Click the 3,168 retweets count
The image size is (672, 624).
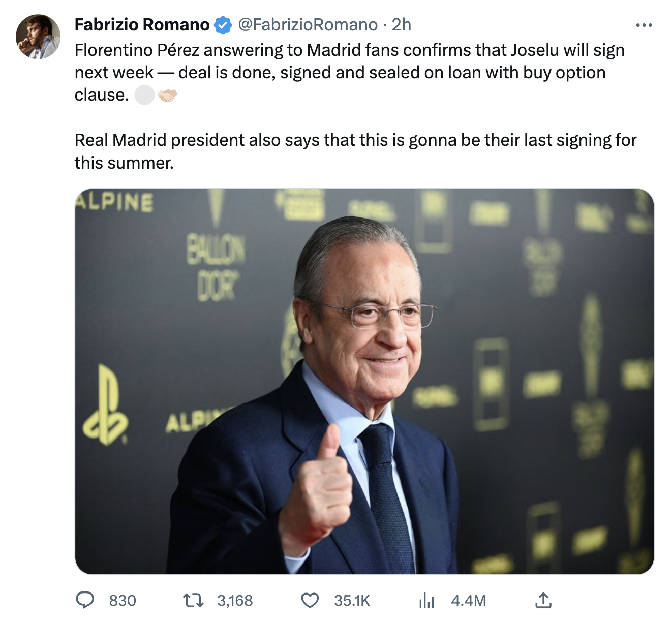point(235,601)
